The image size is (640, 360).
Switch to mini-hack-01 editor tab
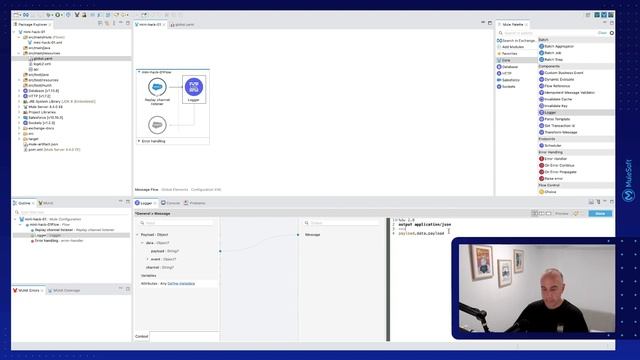pyautogui.click(x=149, y=24)
